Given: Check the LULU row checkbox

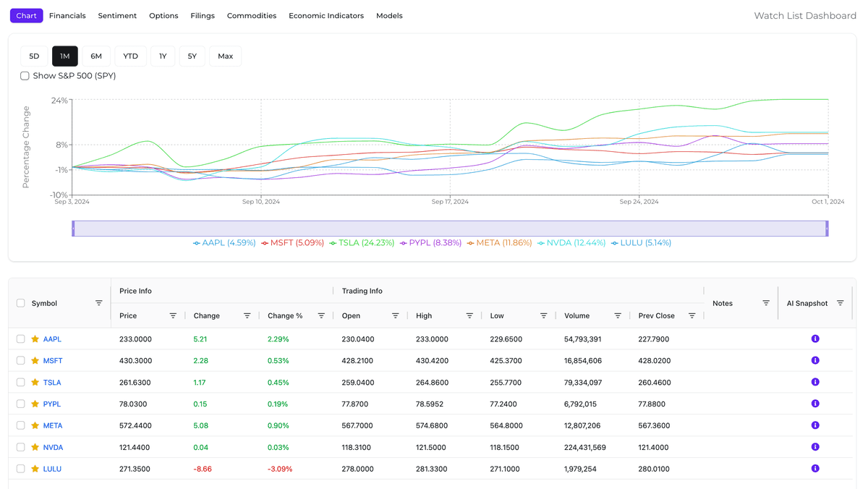Looking at the screenshot, I should click(20, 469).
